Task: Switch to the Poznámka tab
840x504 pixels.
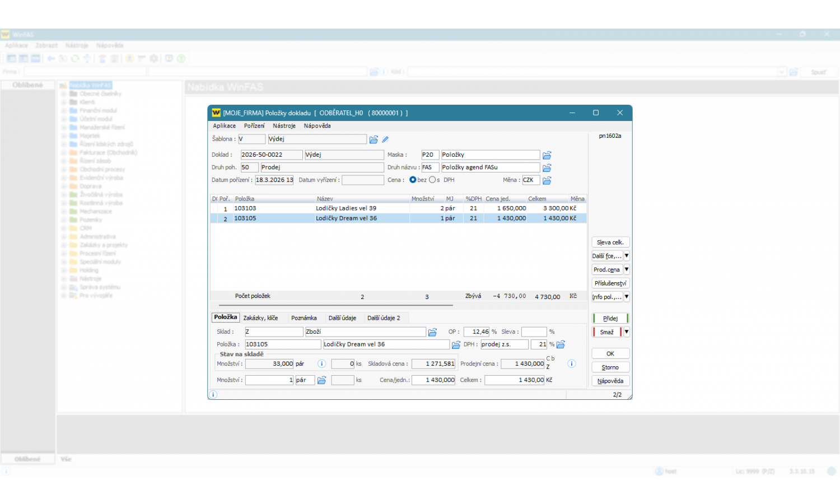Action: [304, 318]
